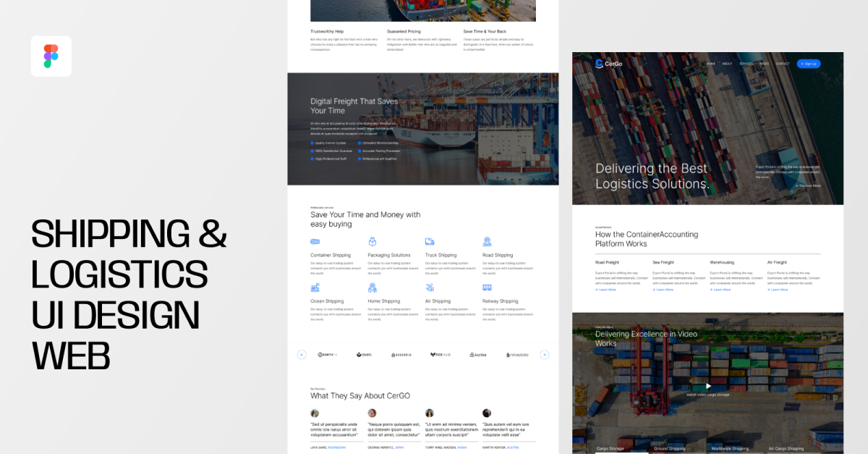
Task: Follow the Learn More link under Road Freight
Action: (606, 290)
